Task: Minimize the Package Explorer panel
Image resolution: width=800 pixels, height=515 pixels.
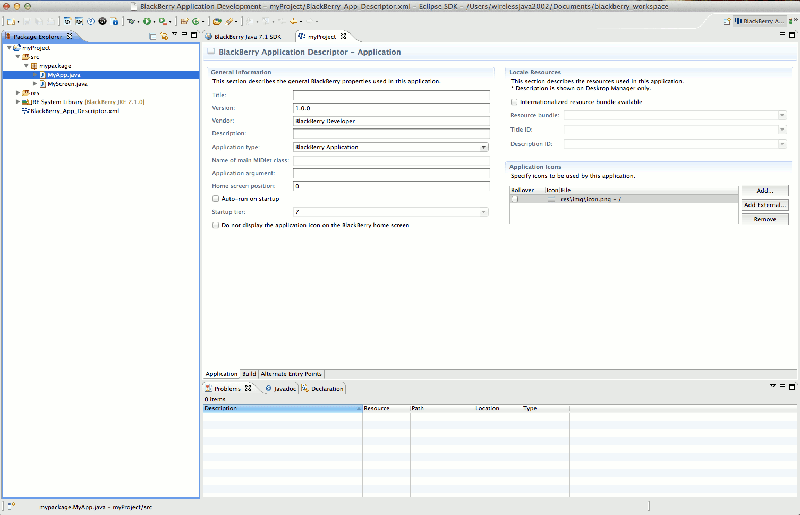Action: pos(184,34)
